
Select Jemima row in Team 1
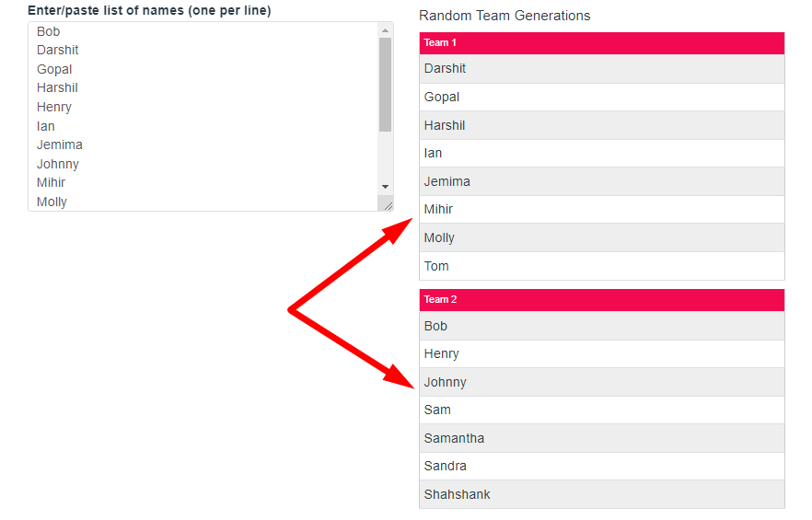tap(602, 181)
